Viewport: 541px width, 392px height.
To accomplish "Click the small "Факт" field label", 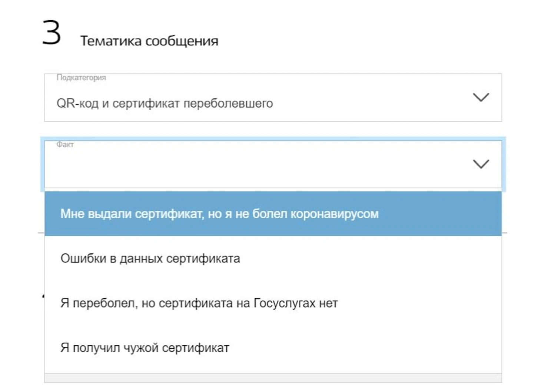I will coord(65,144).
